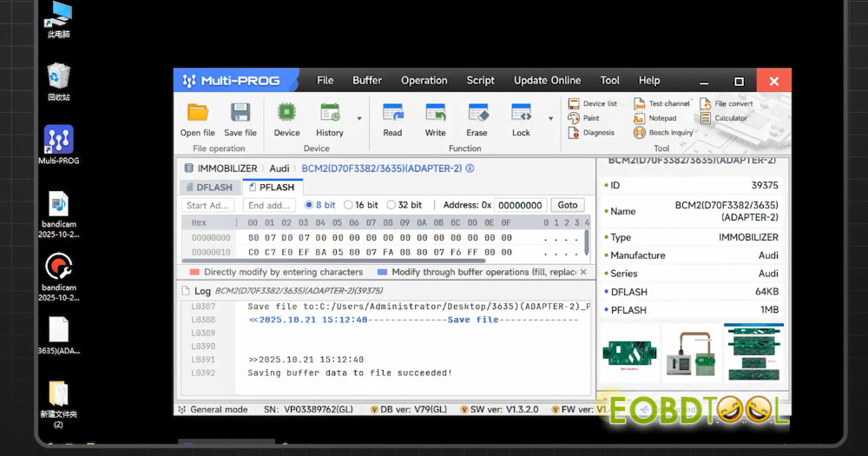The image size is (868, 456).
Task: Select the 16 bit radio button
Action: [349, 205]
